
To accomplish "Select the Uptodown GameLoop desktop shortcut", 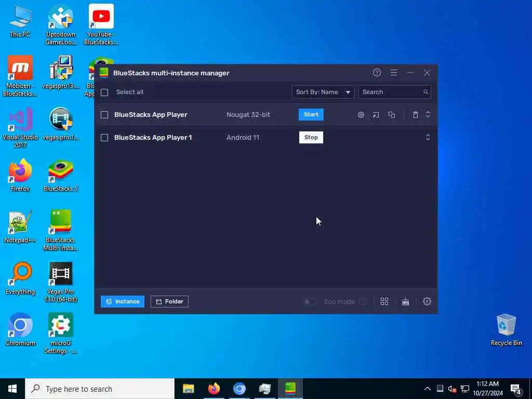I will click(x=61, y=24).
